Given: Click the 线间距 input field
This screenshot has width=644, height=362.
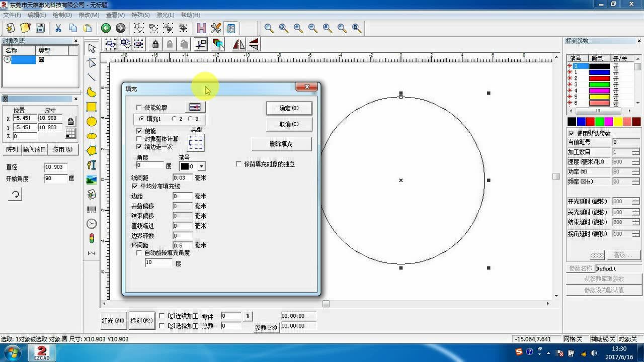Looking at the screenshot, I should click(183, 177).
